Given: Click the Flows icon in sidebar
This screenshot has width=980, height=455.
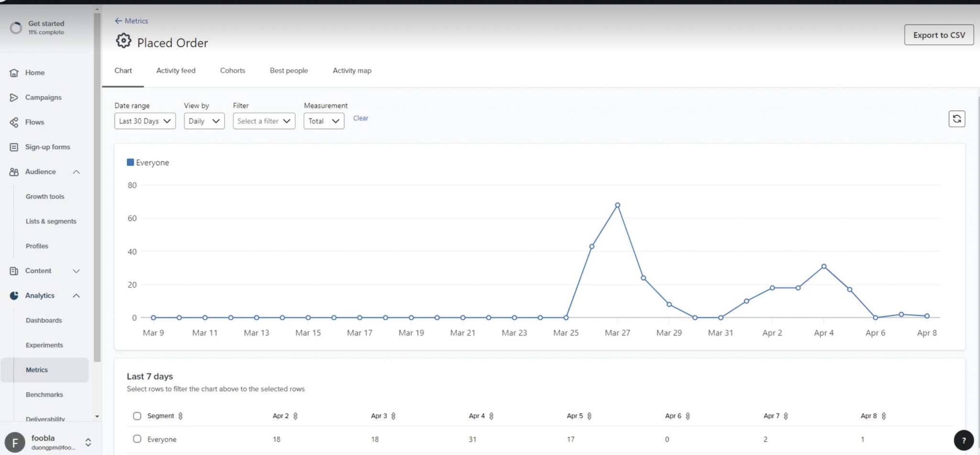Looking at the screenshot, I should pyautogui.click(x=14, y=122).
